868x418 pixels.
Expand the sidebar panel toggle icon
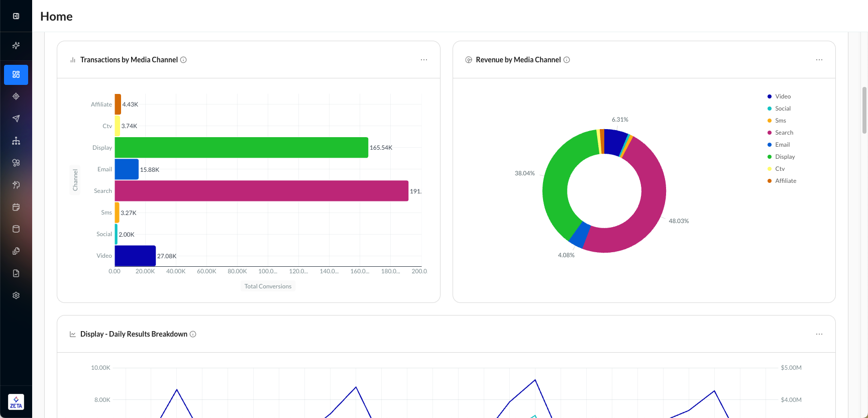coord(16,16)
